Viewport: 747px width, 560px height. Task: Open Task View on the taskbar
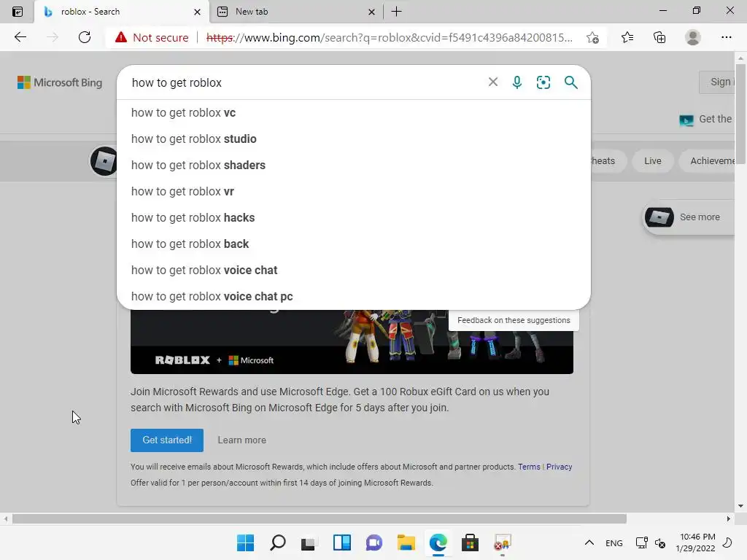309,542
